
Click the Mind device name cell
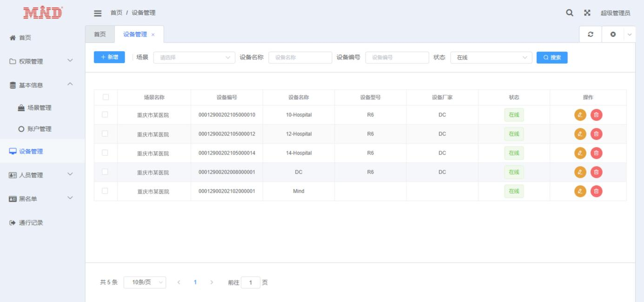pyautogui.click(x=299, y=191)
